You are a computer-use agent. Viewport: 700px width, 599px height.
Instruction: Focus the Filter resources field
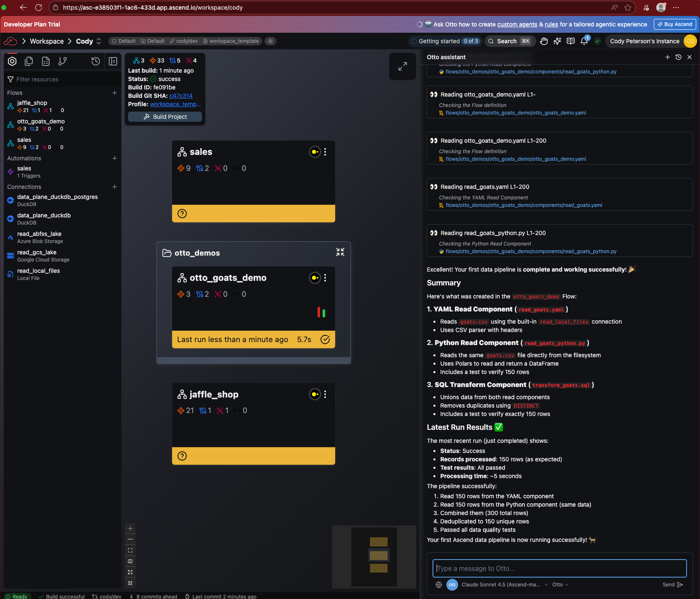point(63,79)
